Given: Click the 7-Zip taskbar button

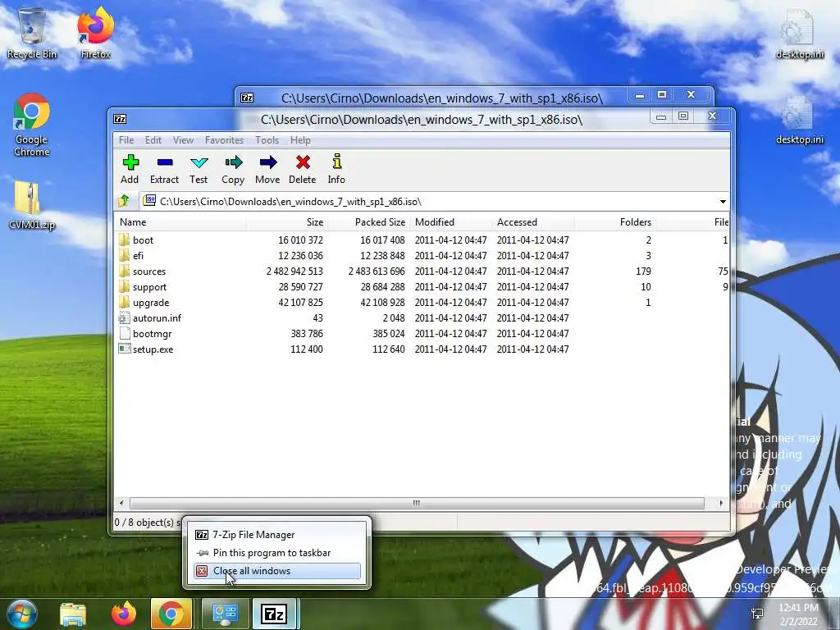Looking at the screenshot, I should point(275,614).
